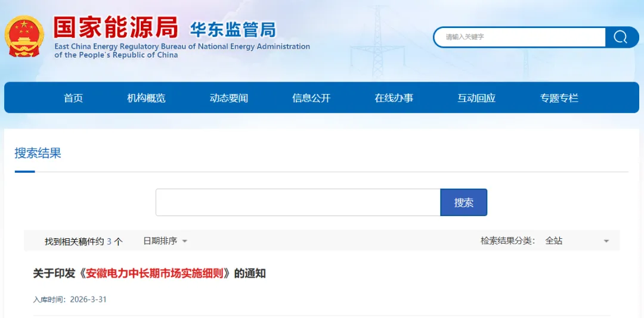This screenshot has width=644, height=318.
Task: Click the national emblem logo
Action: click(x=24, y=36)
